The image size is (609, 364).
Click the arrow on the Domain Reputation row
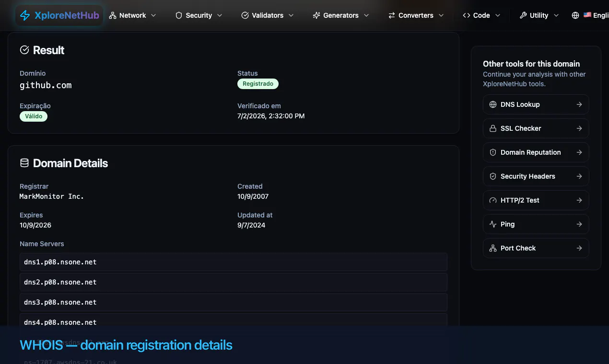click(x=579, y=152)
